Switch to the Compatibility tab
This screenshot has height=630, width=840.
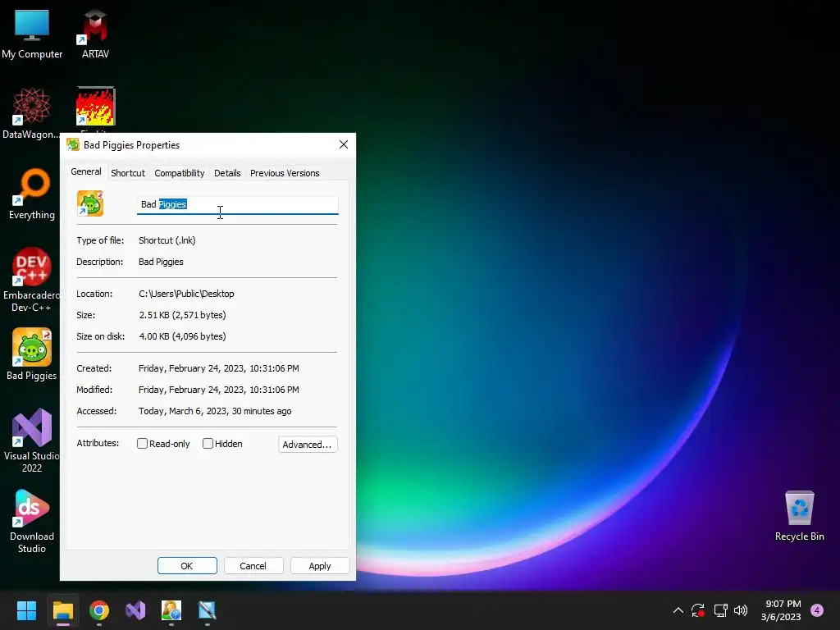point(180,173)
